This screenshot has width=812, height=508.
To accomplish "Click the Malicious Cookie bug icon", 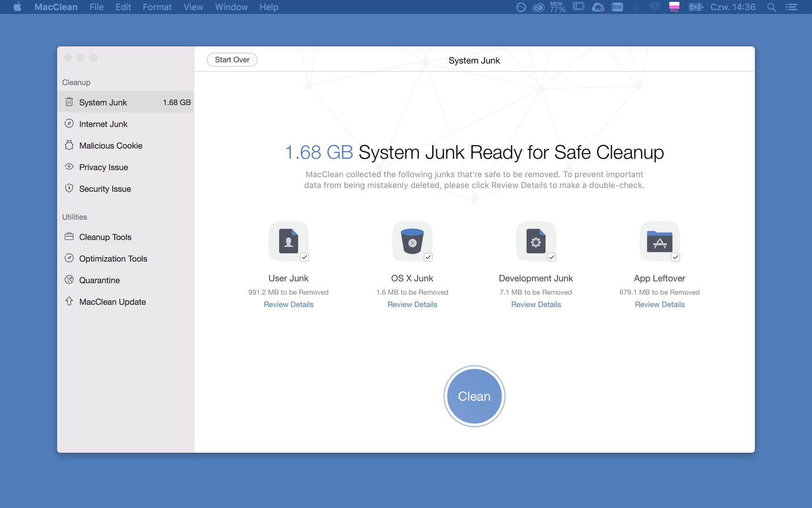I will pyautogui.click(x=69, y=145).
